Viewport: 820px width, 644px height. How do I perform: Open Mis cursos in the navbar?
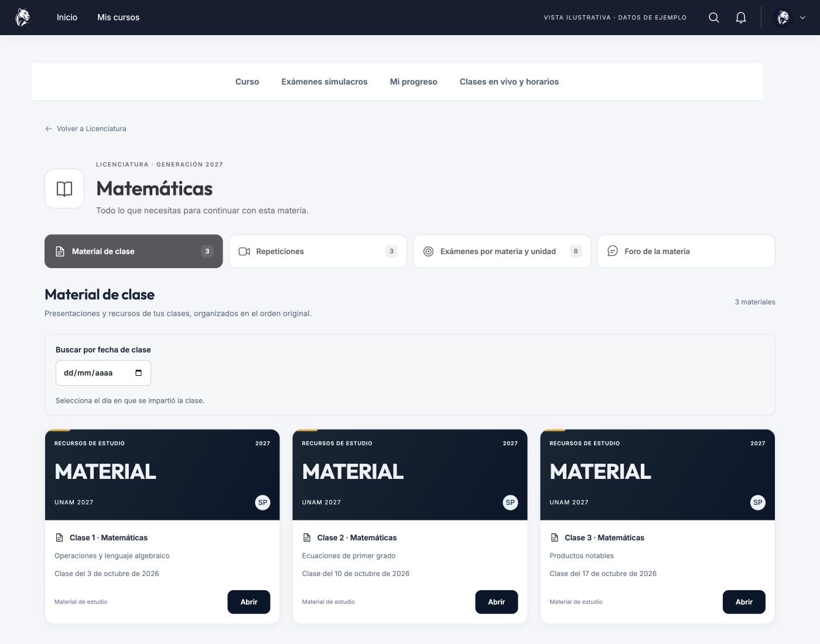[118, 18]
